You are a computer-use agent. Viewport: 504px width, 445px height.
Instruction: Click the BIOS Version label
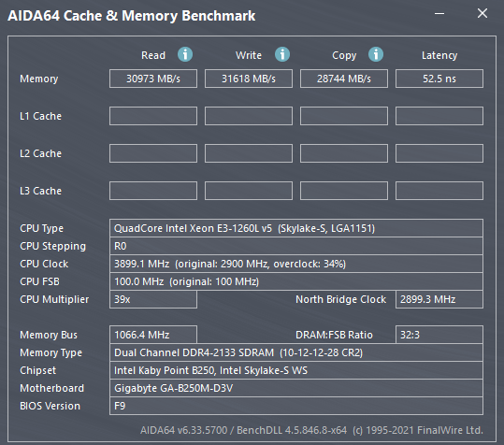pos(50,406)
